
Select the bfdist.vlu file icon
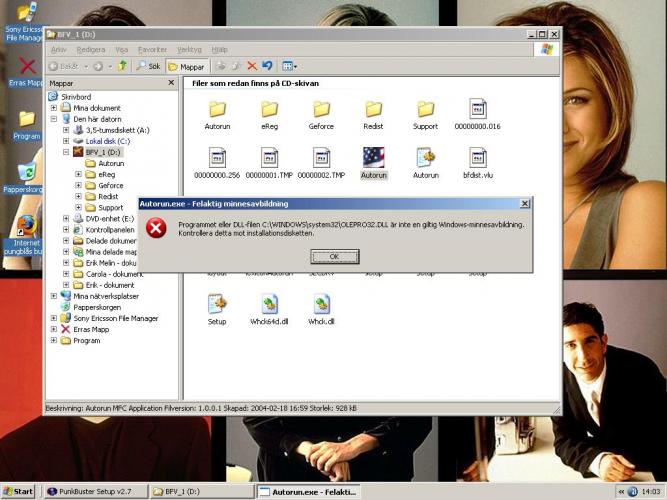pos(477,157)
